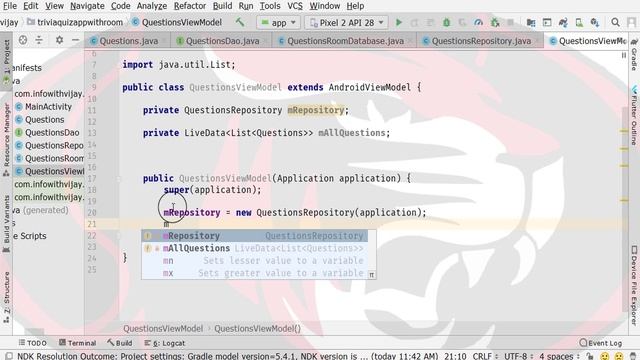640x360 pixels.
Task: Hide Project panel with minus icon
Action: [x=76, y=40]
